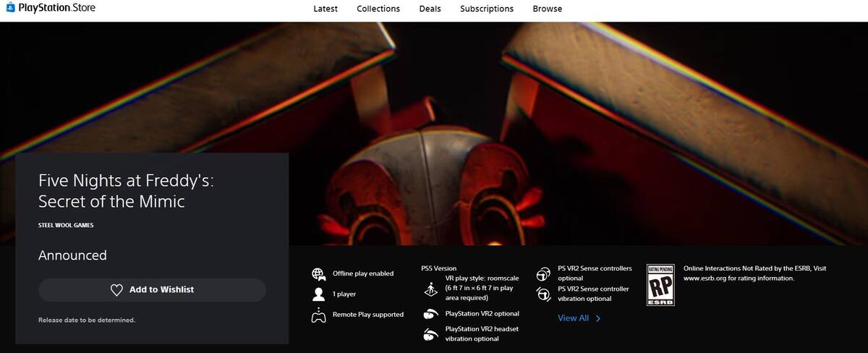868x353 pixels.
Task: Click the '1 player' label
Action: 344,294
